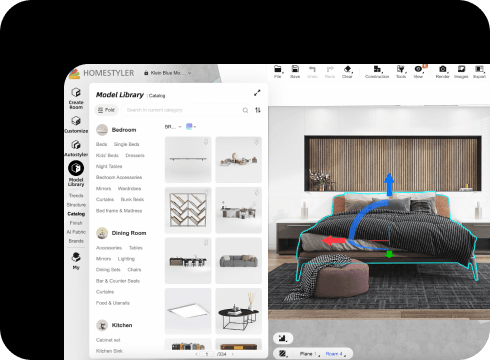Open the color style filter dropdown
490x360 pixels.
pyautogui.click(x=191, y=127)
